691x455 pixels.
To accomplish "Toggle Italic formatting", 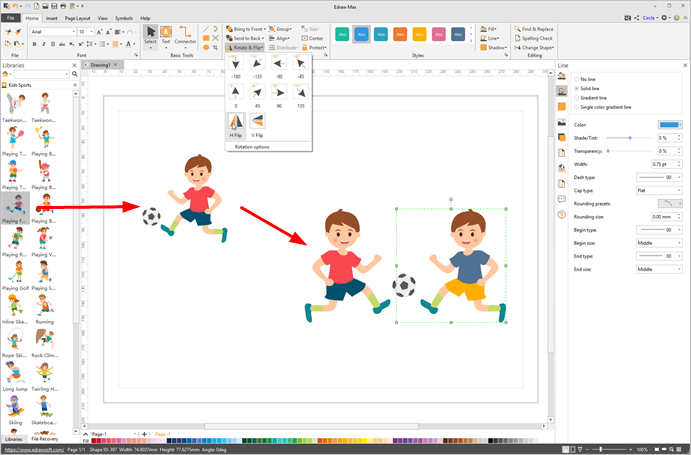I will tap(44, 44).
